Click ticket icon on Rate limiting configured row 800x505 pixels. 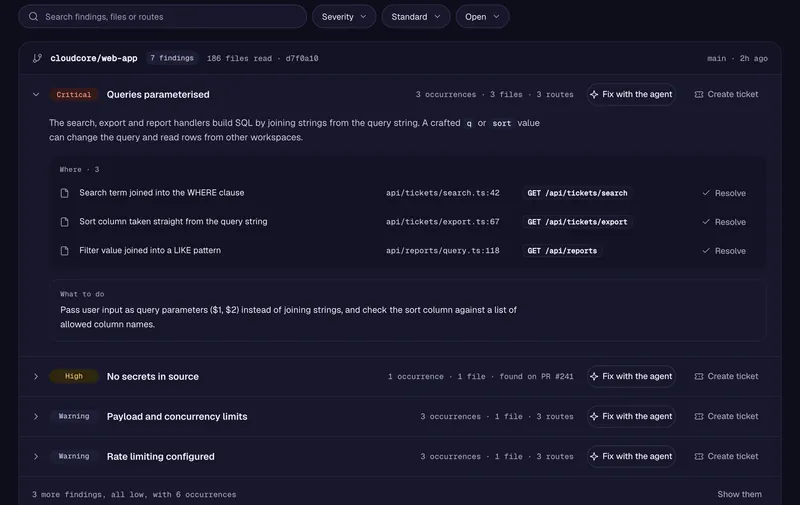tap(699, 457)
